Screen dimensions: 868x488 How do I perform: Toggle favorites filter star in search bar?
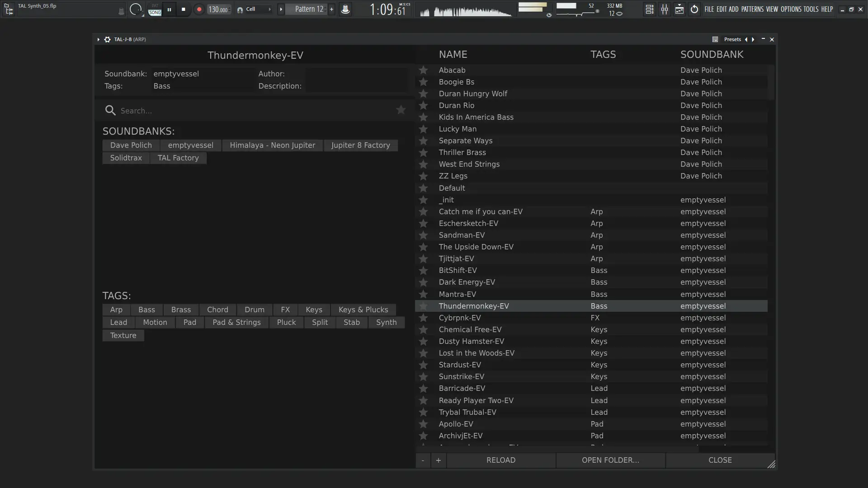click(401, 110)
